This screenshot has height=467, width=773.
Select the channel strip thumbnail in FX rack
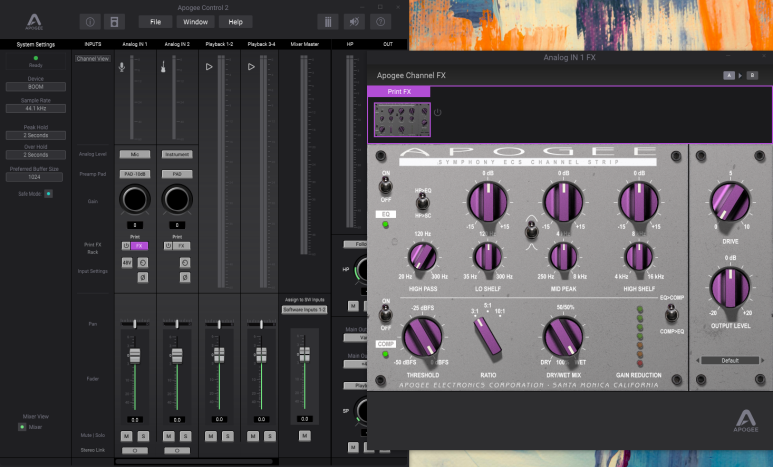click(x=402, y=119)
